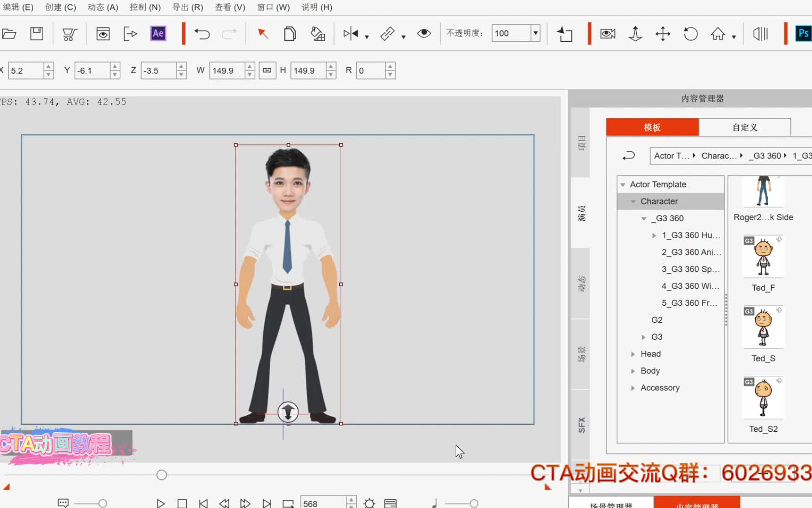This screenshot has width=812, height=508.
Task: Select the red pick arrow tool
Action: [x=262, y=33]
